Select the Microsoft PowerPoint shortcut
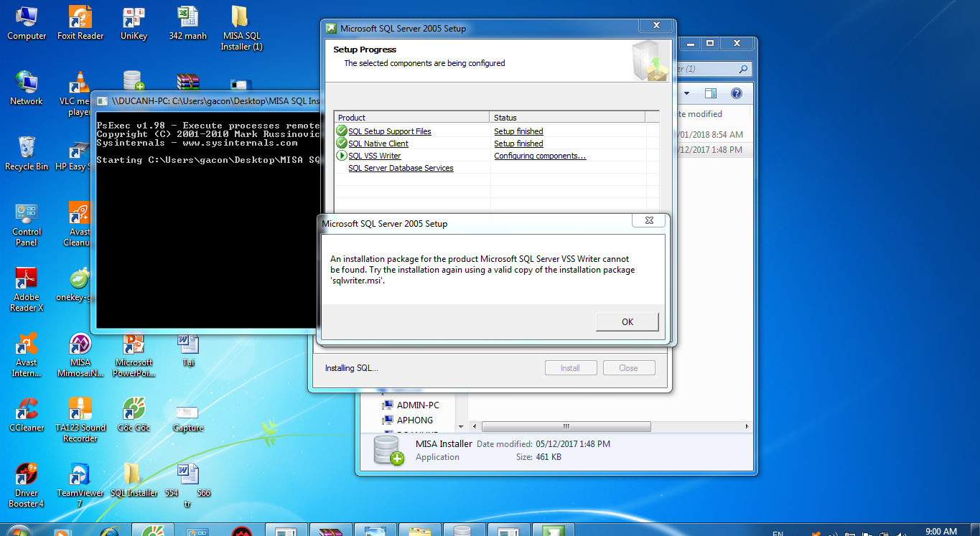The width and height of the screenshot is (980, 536). (134, 354)
